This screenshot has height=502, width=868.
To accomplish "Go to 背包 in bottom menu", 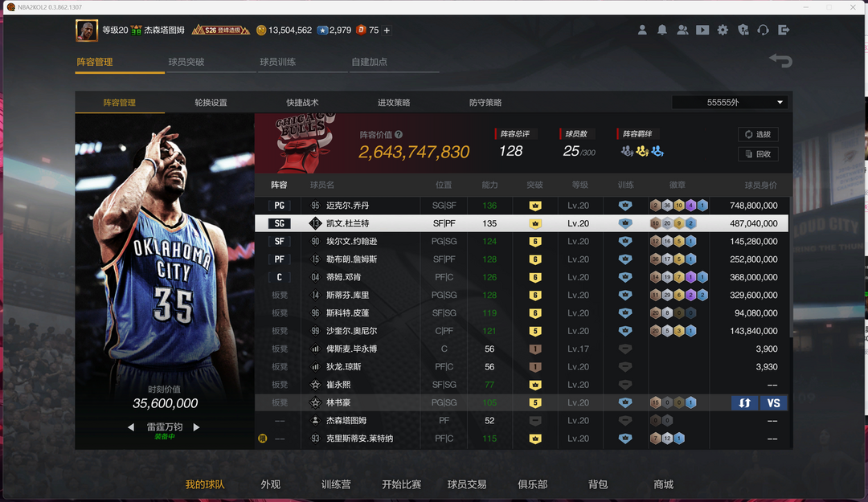I will click(598, 485).
